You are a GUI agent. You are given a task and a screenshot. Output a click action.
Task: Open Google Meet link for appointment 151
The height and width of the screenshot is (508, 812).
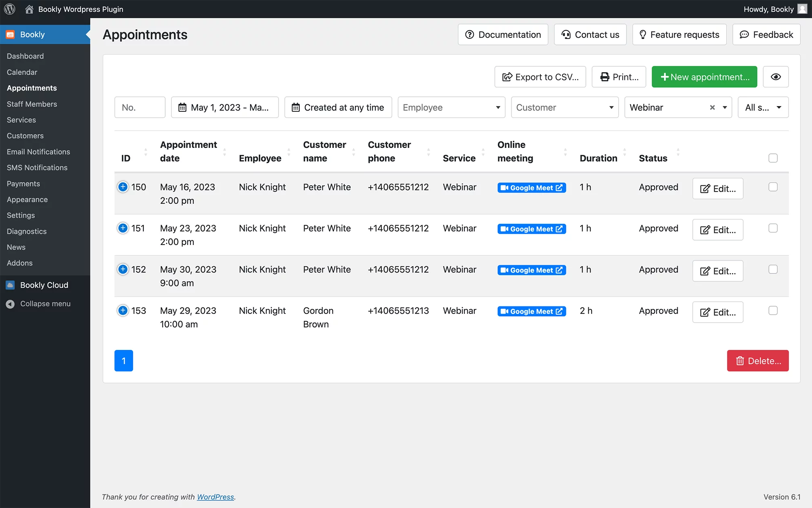coord(531,229)
